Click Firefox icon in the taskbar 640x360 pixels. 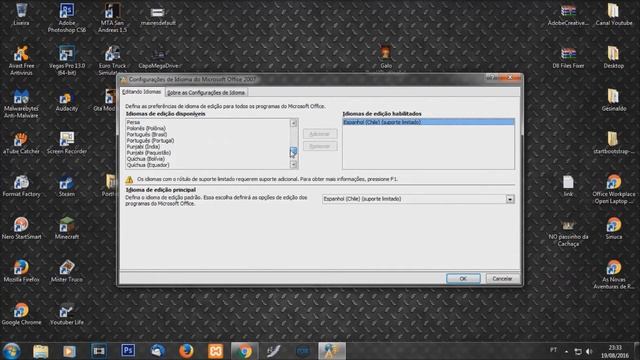(186, 351)
